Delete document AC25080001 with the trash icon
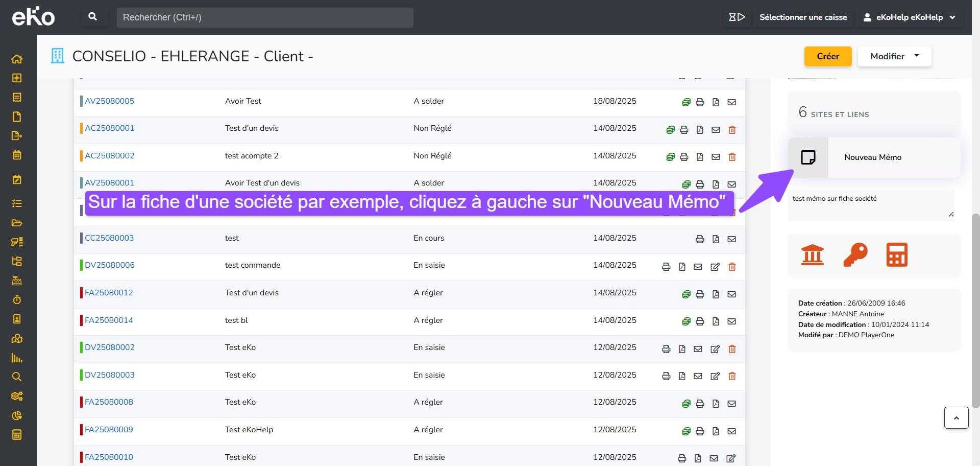Image resolution: width=980 pixels, height=466 pixels. coord(732,130)
